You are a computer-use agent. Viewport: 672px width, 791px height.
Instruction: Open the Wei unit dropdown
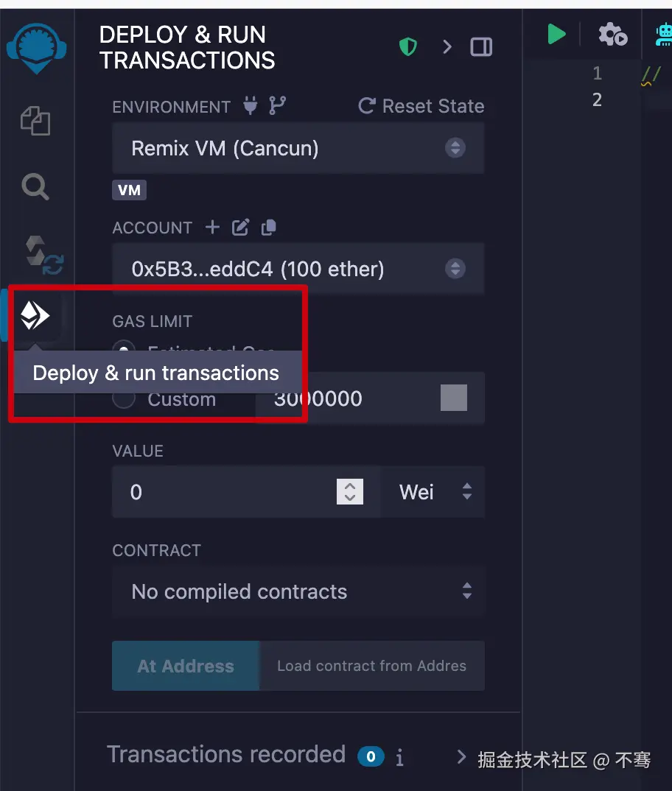click(x=433, y=492)
